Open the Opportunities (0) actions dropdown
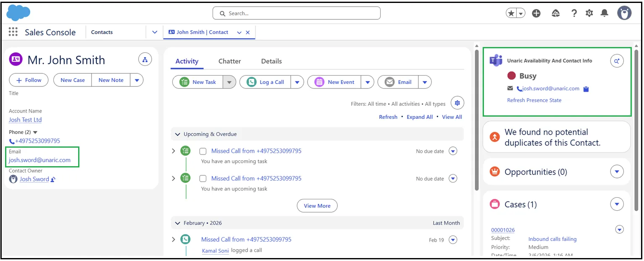This screenshot has height=261, width=644. coord(617,172)
